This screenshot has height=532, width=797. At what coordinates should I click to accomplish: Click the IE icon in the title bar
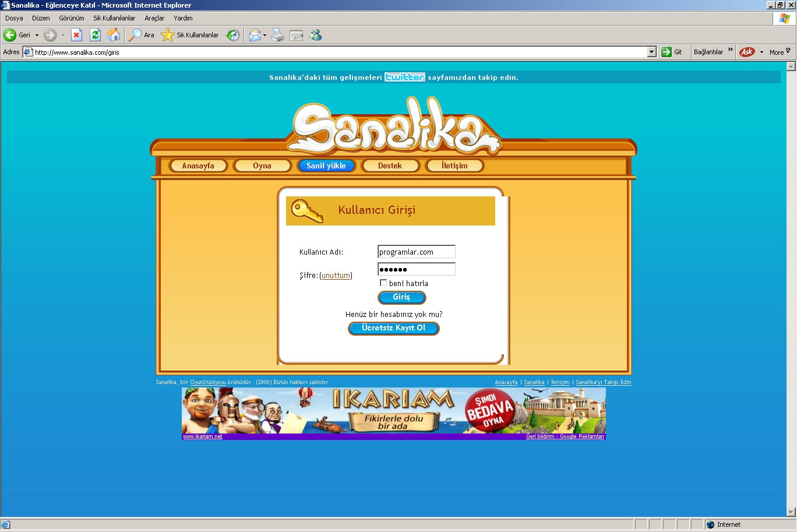(x=5, y=5)
